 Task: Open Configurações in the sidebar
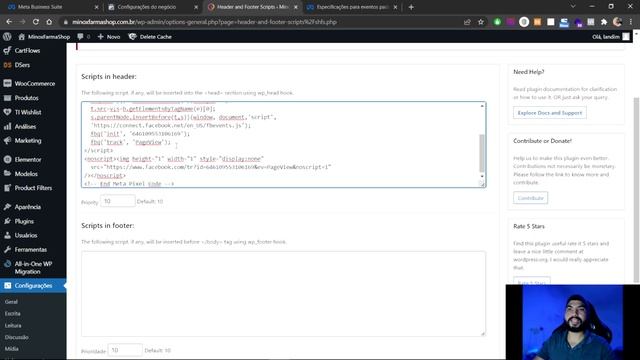coord(33,285)
